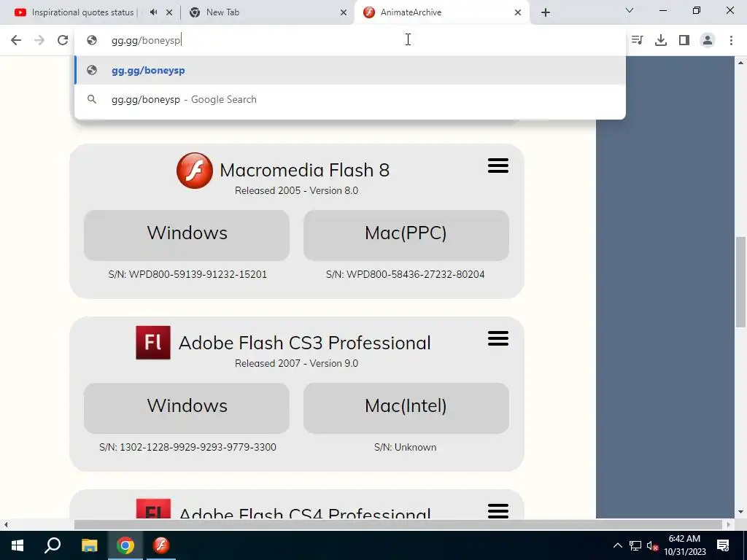Choose gg.gg/boneysp Google Search suggestion
The width and height of the screenshot is (747, 560).
[350, 99]
